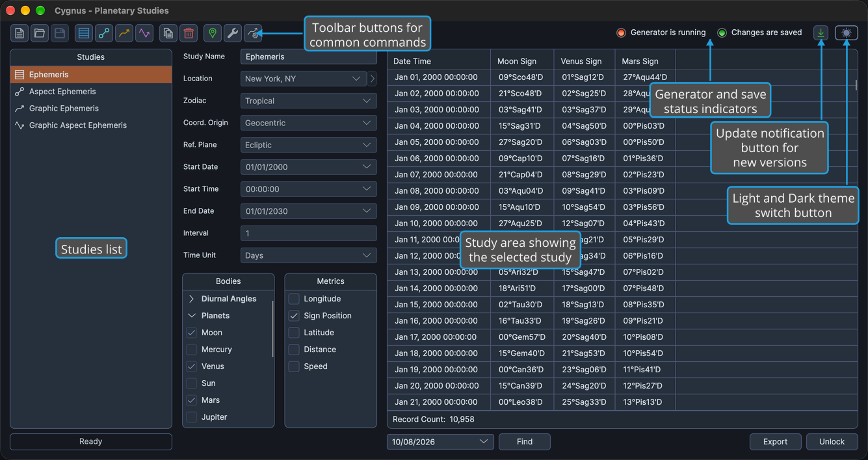868x460 pixels.
Task: Check the Mercury body checkbox
Action: [192, 350]
